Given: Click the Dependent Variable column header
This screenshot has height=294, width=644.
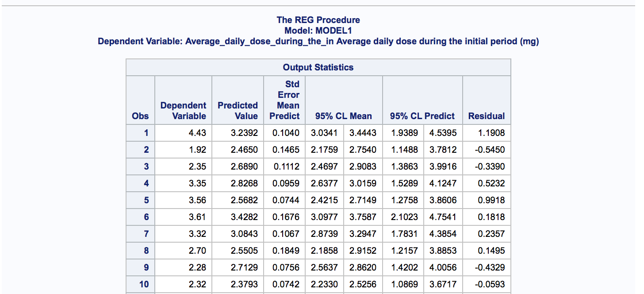Looking at the screenshot, I should pyautogui.click(x=183, y=111).
